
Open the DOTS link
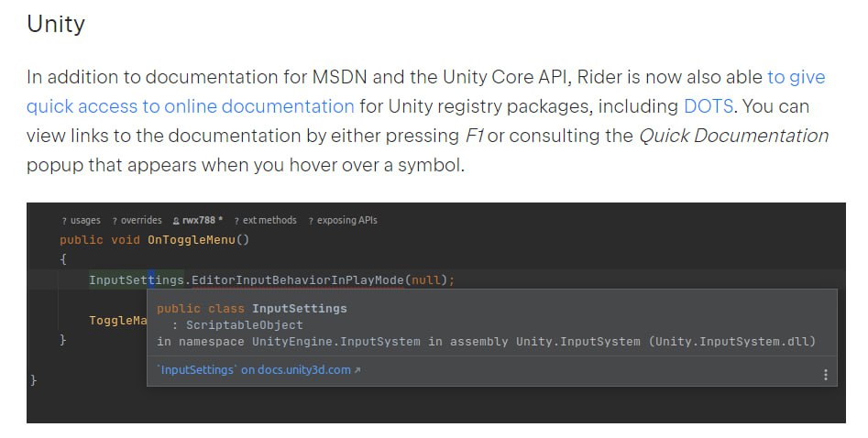point(709,105)
